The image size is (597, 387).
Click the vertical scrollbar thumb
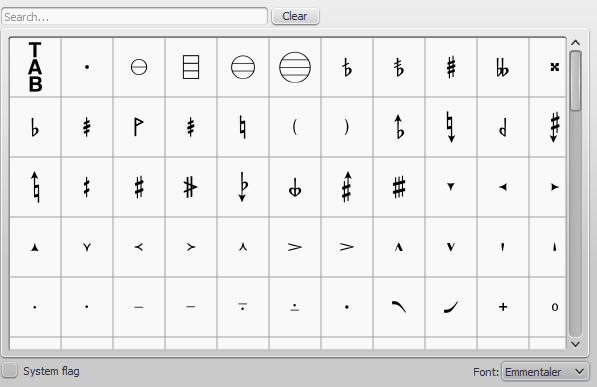click(x=575, y=81)
